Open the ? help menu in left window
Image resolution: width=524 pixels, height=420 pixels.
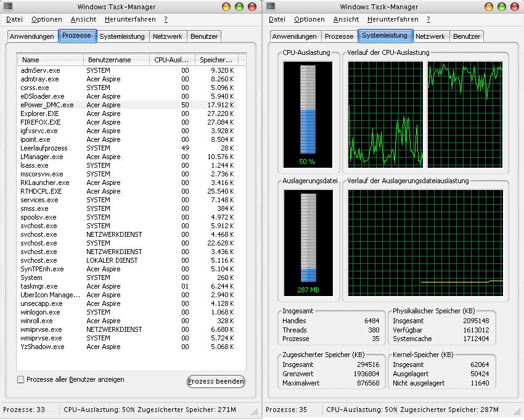tap(166, 19)
